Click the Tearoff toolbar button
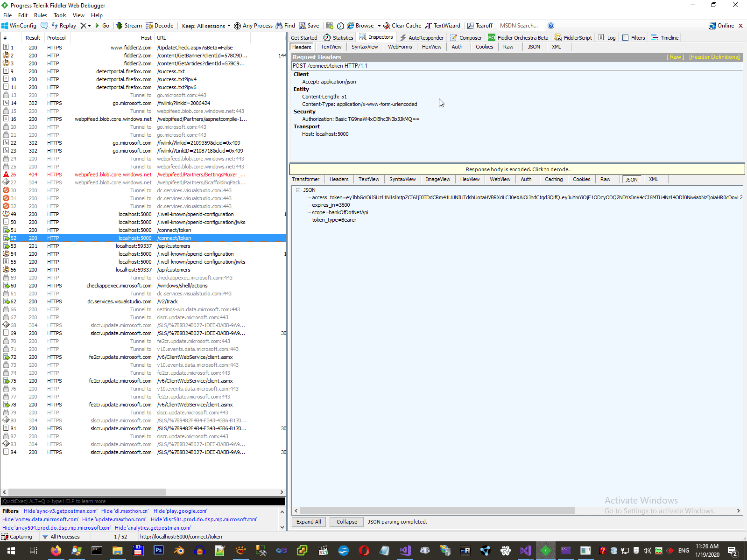This screenshot has width=747, height=560. click(x=480, y=26)
